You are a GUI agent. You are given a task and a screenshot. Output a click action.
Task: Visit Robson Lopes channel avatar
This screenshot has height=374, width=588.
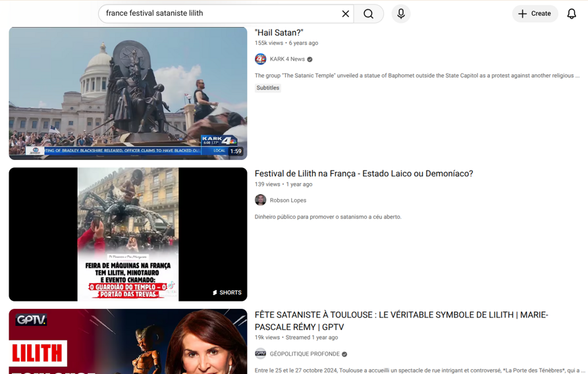pyautogui.click(x=261, y=200)
